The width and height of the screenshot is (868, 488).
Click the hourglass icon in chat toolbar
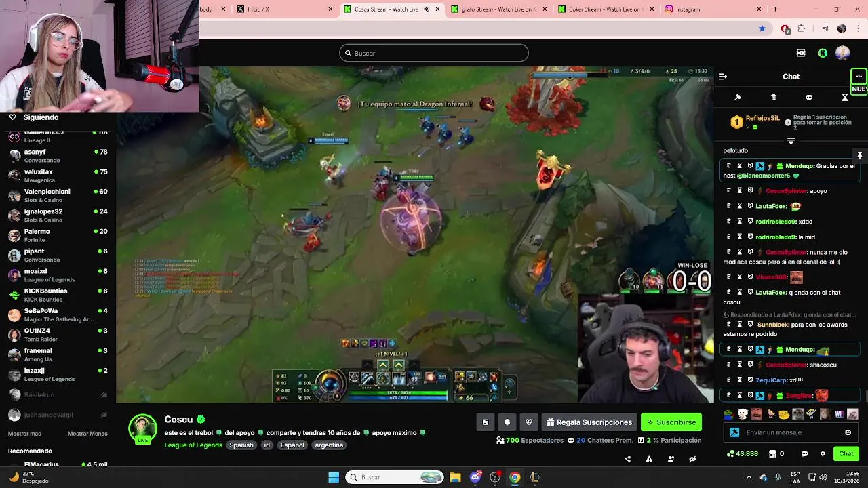(x=845, y=98)
